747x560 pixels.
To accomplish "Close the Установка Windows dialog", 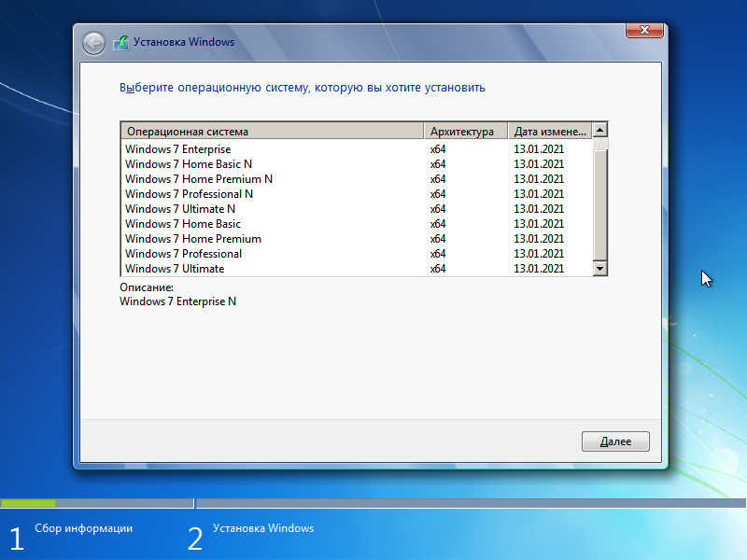I will point(644,30).
